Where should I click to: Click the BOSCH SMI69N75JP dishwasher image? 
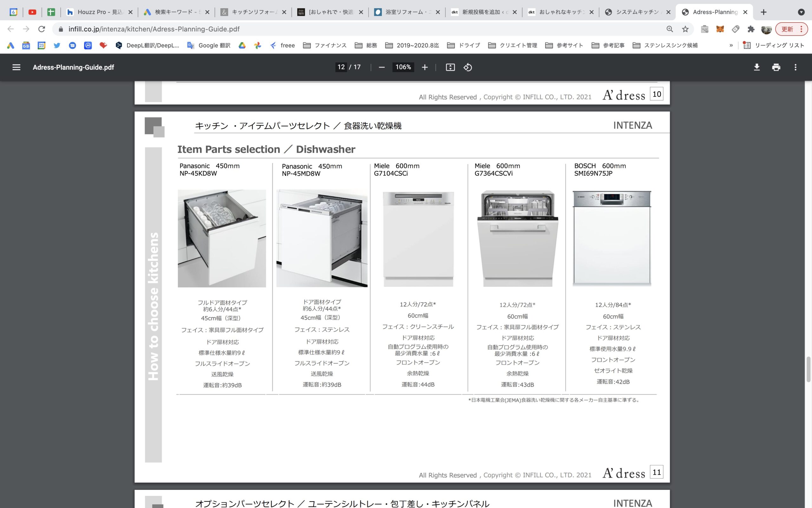(612, 238)
